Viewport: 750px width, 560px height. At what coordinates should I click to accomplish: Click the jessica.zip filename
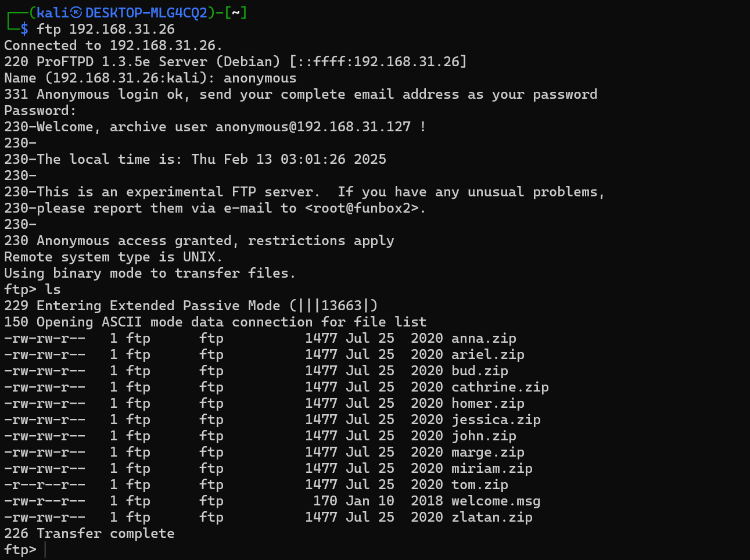496,419
